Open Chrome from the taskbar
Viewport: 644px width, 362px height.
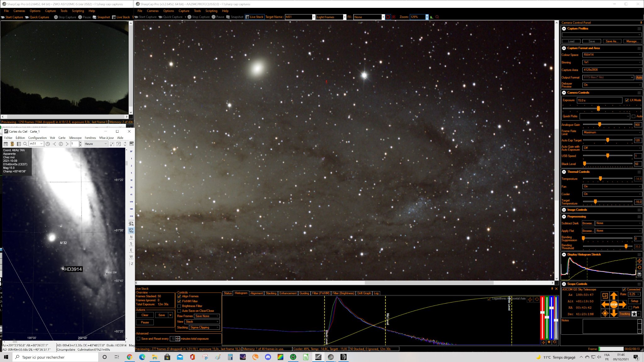click(x=129, y=357)
